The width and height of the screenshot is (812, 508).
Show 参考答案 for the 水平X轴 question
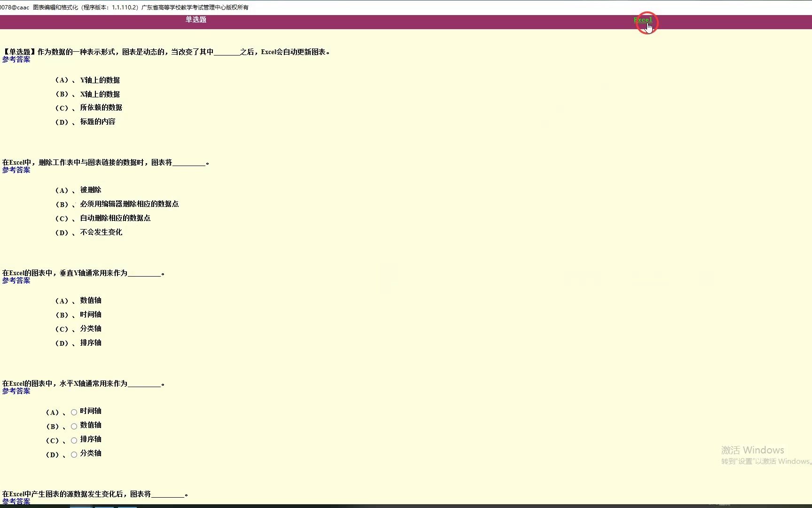(x=16, y=391)
